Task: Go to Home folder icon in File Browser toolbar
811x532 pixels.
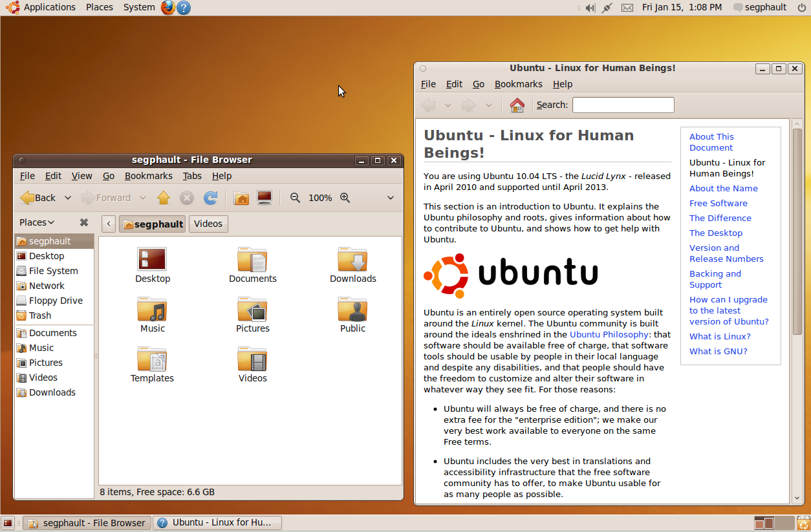Action: click(x=241, y=198)
